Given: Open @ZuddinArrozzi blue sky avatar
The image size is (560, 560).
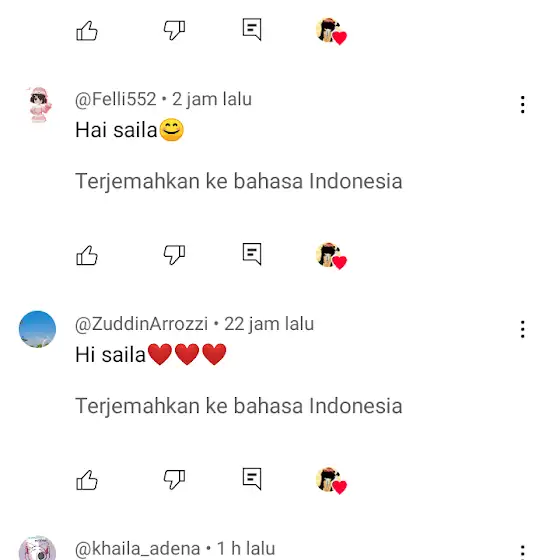Looking at the screenshot, I should tap(38, 329).
